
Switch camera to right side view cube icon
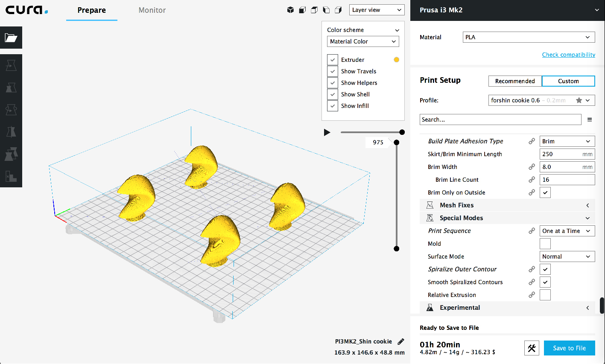[338, 10]
